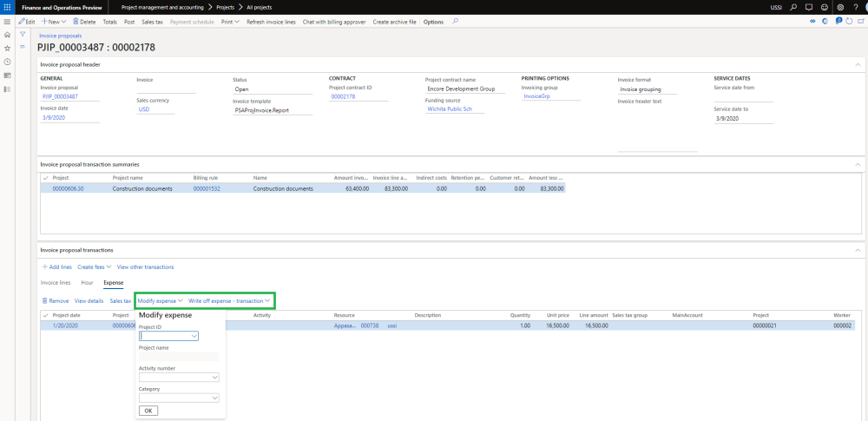Expand the Project ID dropdown
The height and width of the screenshot is (421, 868).
coord(194,336)
